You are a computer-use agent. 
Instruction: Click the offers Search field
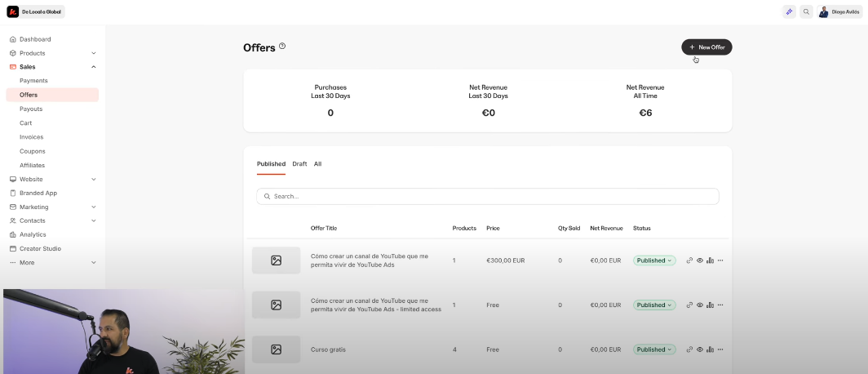[x=488, y=196]
